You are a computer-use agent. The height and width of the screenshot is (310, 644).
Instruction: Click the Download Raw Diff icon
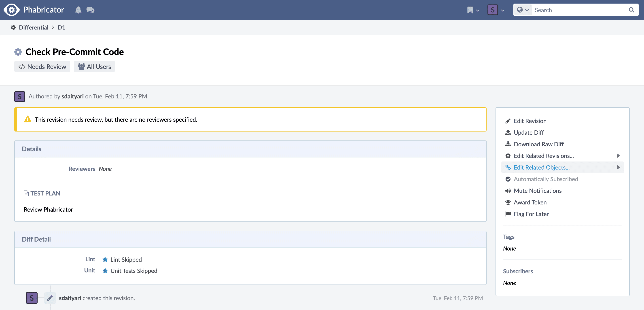(508, 144)
